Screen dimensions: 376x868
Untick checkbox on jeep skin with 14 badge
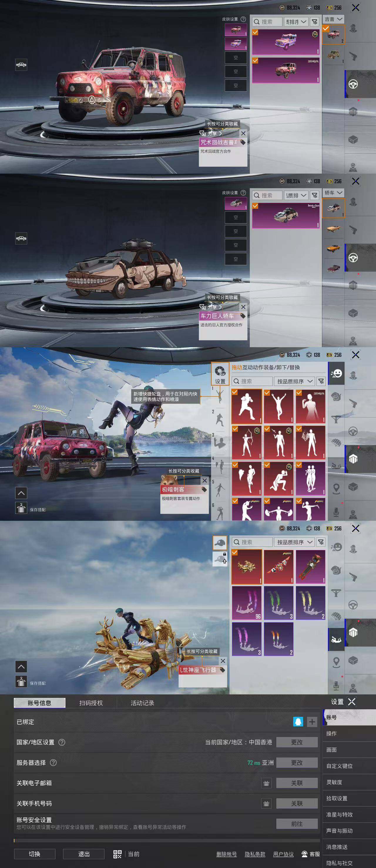pos(255,32)
